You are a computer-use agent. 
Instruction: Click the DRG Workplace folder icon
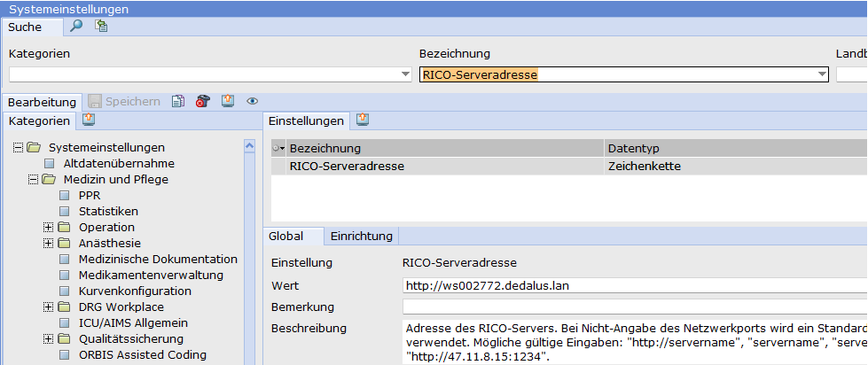tap(65, 307)
